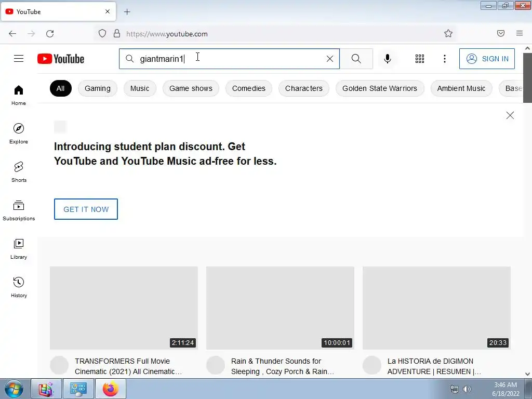Viewport: 532px width, 399px height.
Task: Open channel avatar beside Rain & Thunder video
Action: (x=216, y=365)
